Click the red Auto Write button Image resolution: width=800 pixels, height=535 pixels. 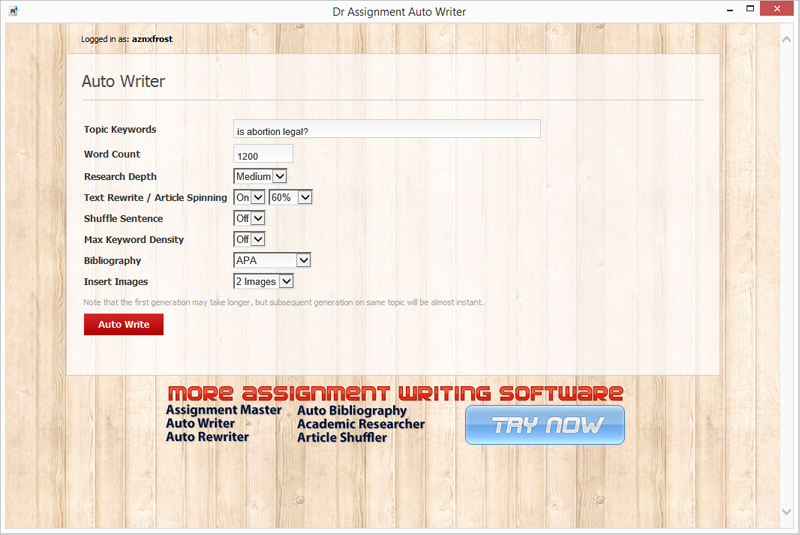click(x=123, y=324)
